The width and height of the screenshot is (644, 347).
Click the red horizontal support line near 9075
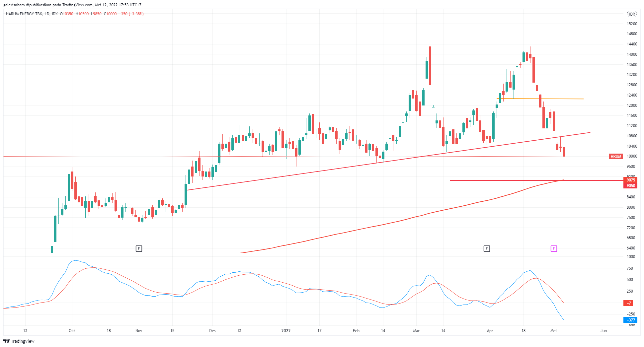coord(537,180)
